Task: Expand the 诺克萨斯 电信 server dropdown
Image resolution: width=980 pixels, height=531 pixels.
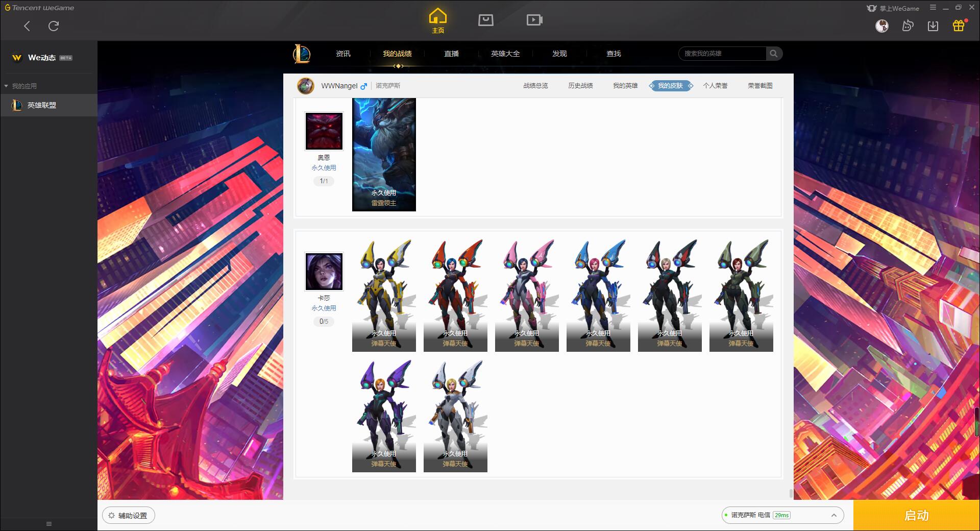Action: click(782, 515)
